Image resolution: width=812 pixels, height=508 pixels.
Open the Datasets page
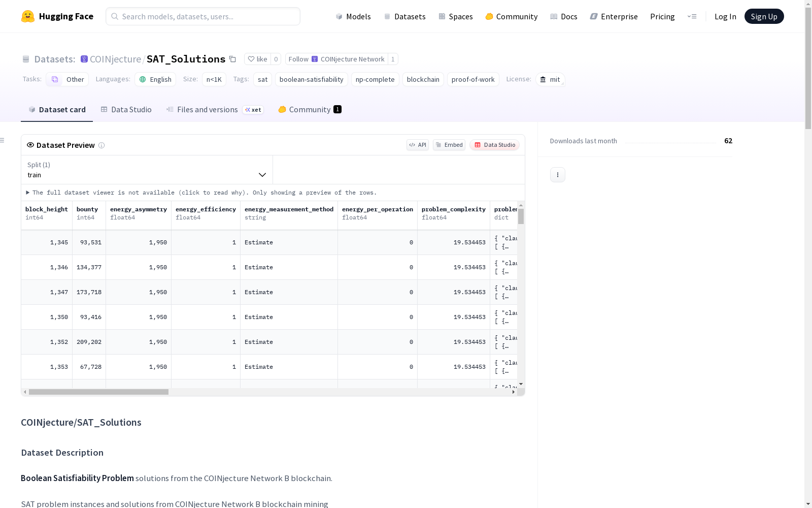pyautogui.click(x=404, y=16)
